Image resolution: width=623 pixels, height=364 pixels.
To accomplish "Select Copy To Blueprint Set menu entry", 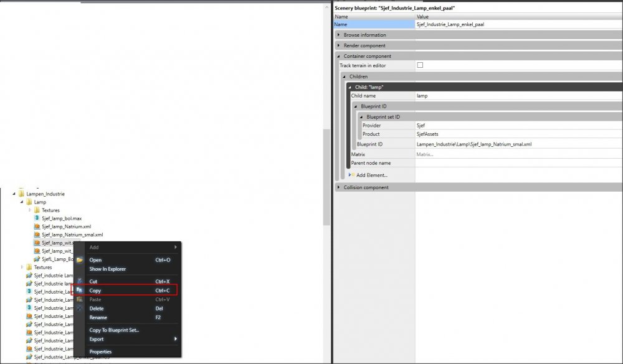I will coord(114,330).
